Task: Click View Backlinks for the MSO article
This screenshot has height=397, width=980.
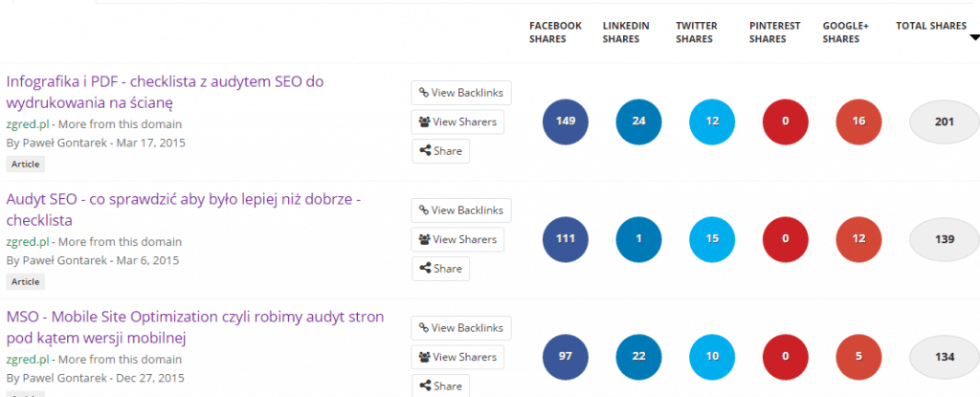Action: (461, 328)
